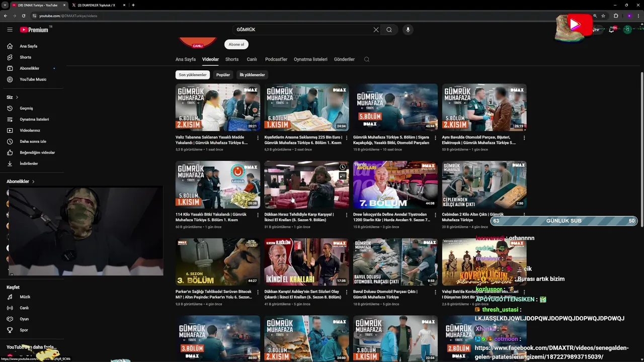Open Cebinden 2 Kilo Altın thumbnail
644x362 pixels.
tap(484, 185)
